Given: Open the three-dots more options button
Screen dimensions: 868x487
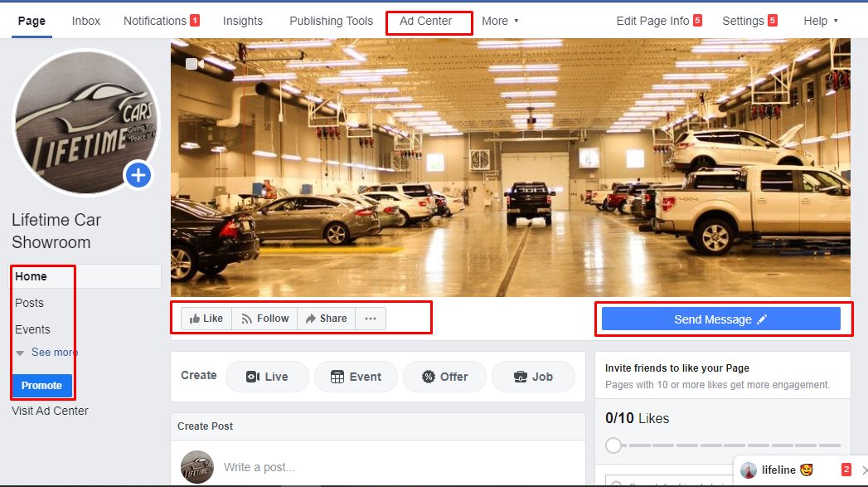Looking at the screenshot, I should pos(371,319).
